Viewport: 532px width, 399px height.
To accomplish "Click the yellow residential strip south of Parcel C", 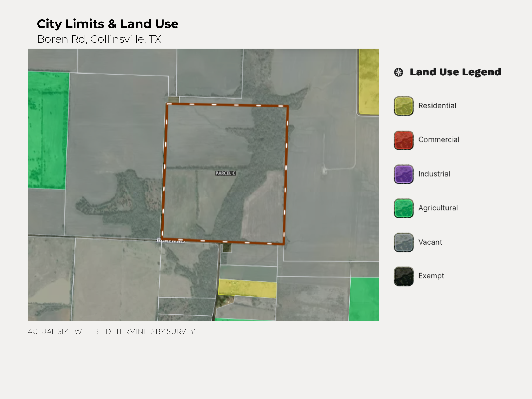I will pyautogui.click(x=247, y=288).
